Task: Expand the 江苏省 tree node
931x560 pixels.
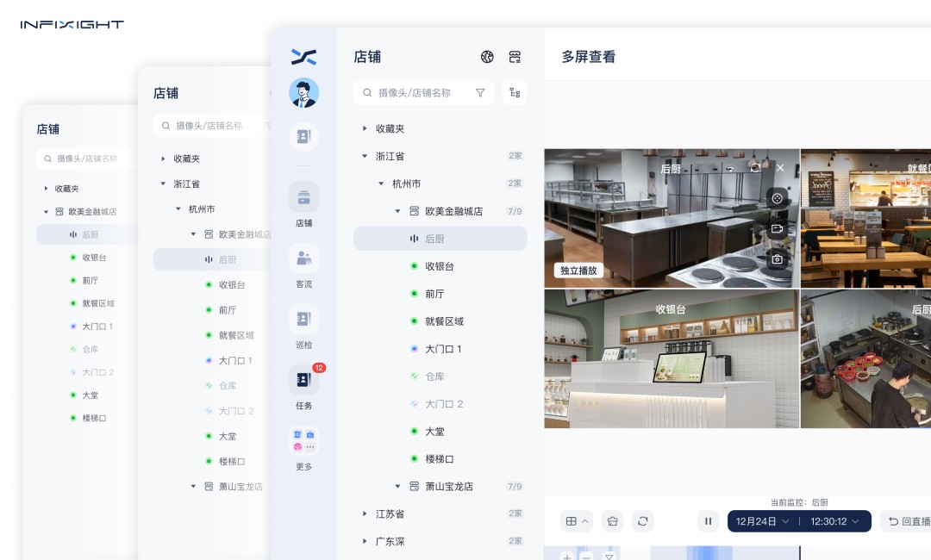Action: click(x=365, y=513)
